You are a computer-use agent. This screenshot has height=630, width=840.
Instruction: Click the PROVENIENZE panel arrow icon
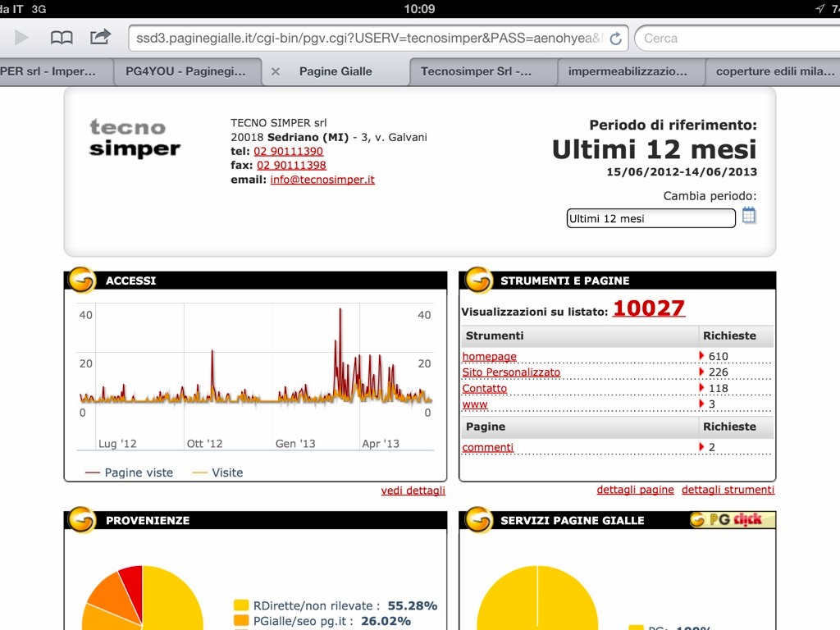click(x=80, y=520)
